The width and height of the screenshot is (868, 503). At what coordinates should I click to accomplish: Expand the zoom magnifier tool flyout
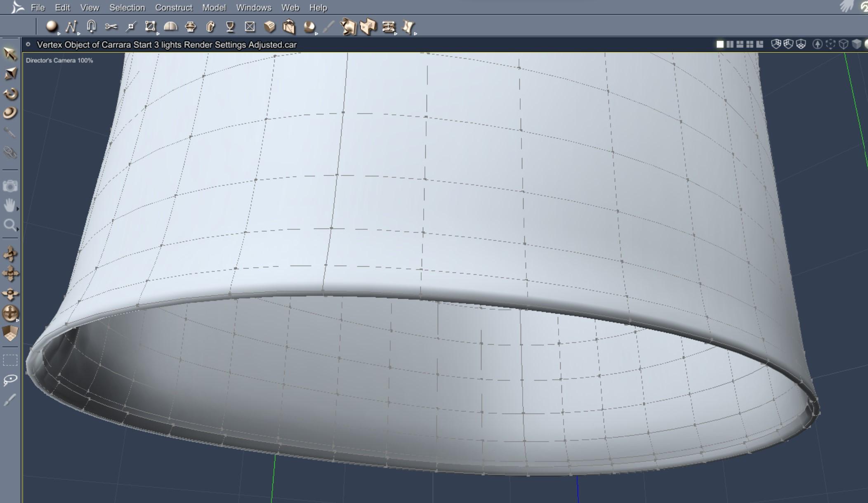(x=17, y=229)
